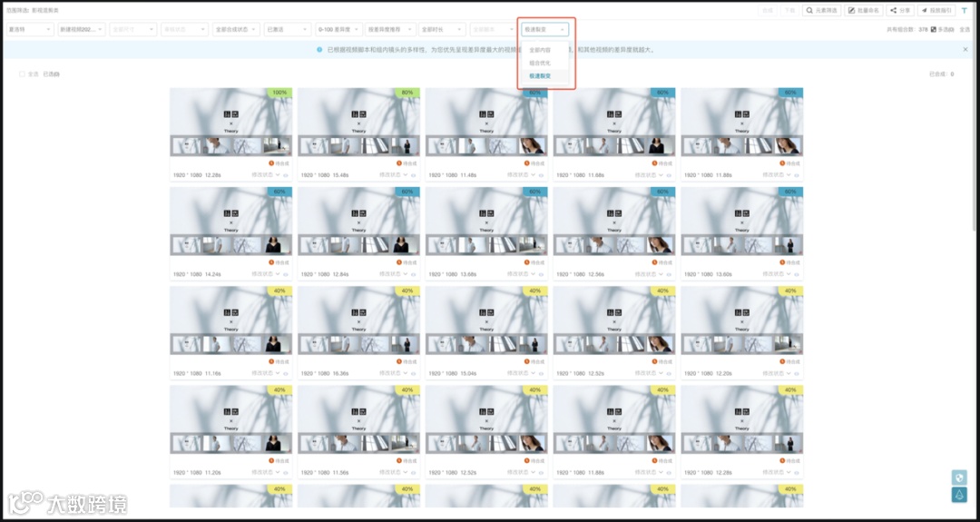Screen dimensions: 980x522
Task: Click the 下载 download button
Action: pyautogui.click(x=790, y=11)
